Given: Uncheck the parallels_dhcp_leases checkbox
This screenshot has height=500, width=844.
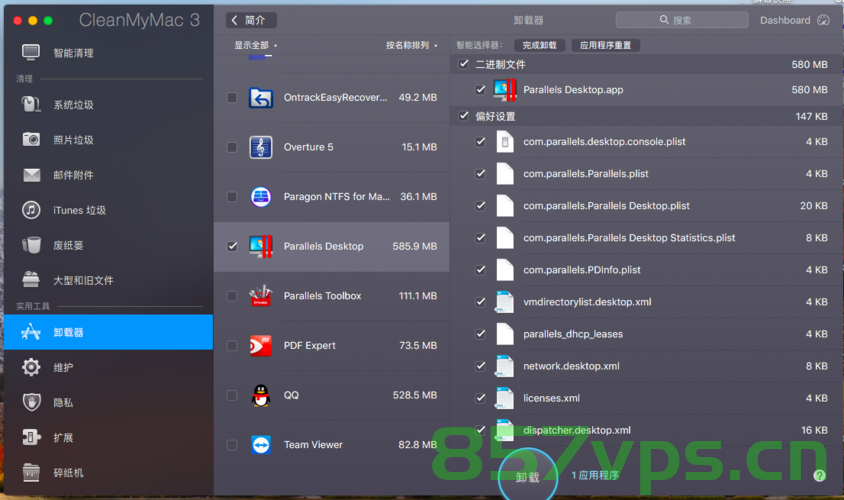Looking at the screenshot, I should (480, 334).
